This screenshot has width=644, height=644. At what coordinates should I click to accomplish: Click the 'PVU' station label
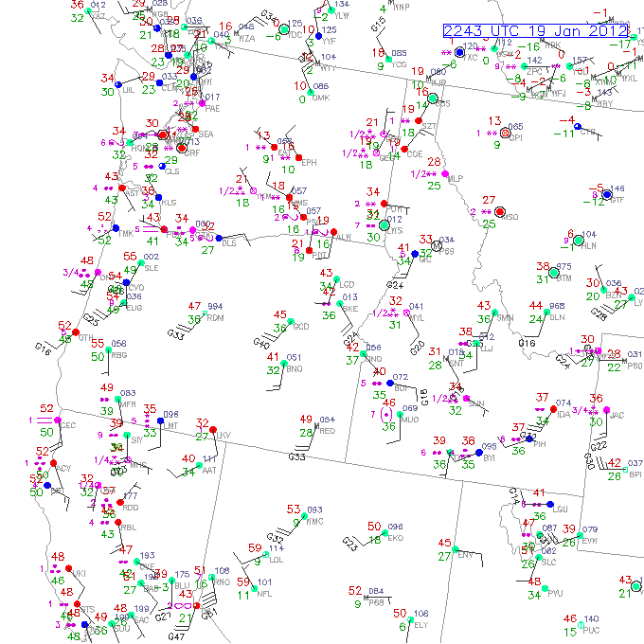555,594
